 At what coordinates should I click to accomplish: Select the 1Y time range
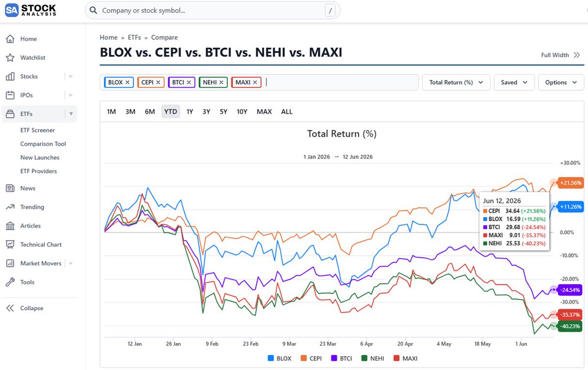point(190,112)
